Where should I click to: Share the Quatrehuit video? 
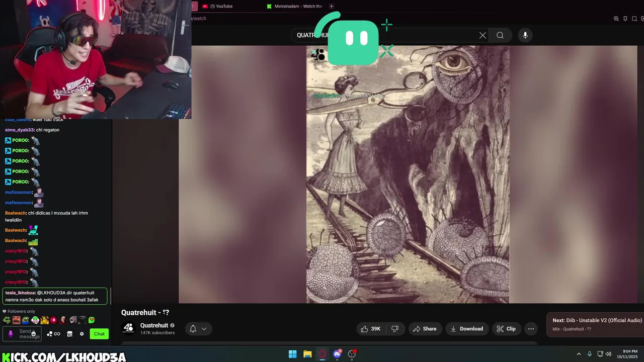click(425, 329)
